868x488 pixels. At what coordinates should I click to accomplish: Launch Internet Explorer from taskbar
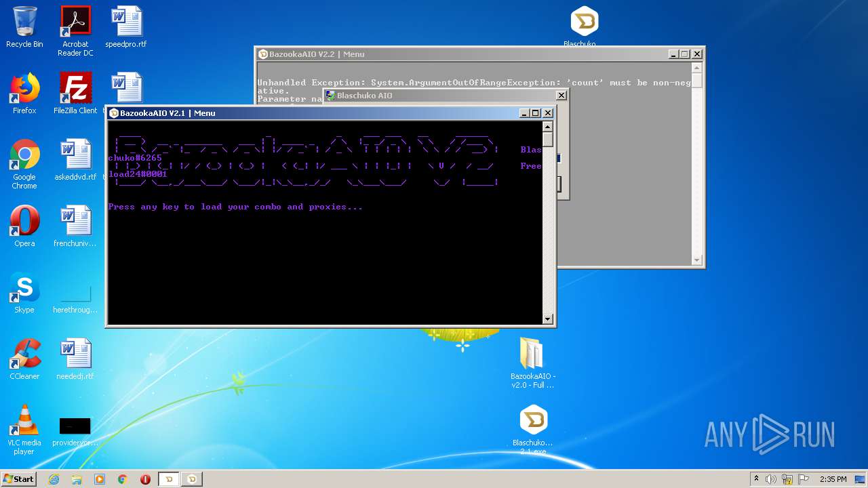pyautogui.click(x=54, y=479)
